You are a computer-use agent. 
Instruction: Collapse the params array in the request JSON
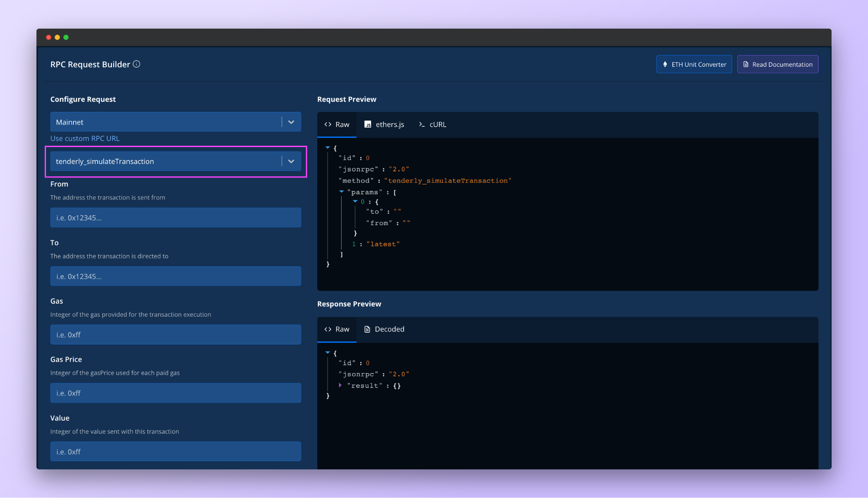(341, 192)
